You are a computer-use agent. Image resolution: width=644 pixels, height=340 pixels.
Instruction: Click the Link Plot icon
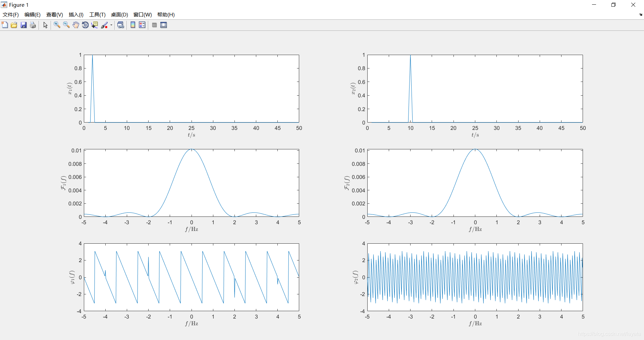tap(121, 25)
